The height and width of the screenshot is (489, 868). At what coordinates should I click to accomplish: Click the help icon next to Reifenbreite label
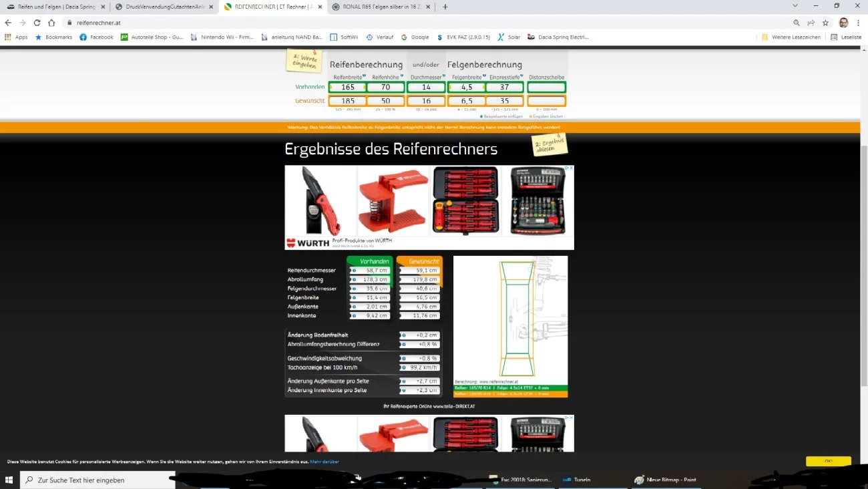coord(364,76)
